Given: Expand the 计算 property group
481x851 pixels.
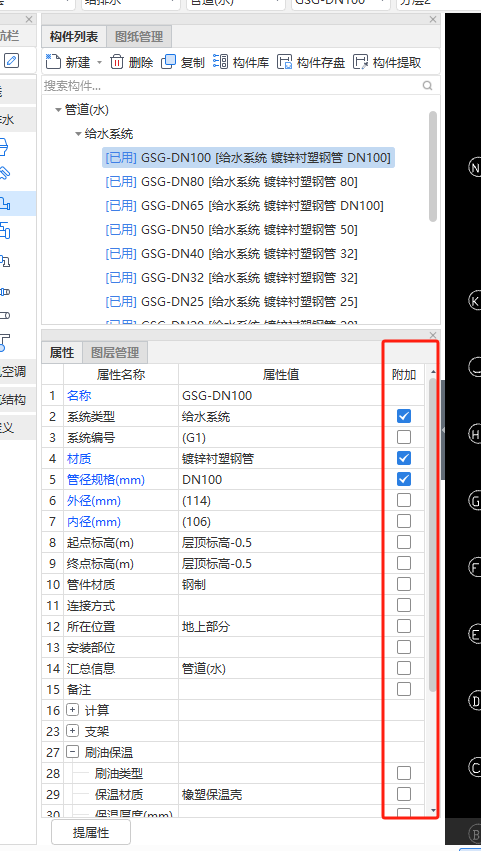Looking at the screenshot, I should [x=72, y=710].
